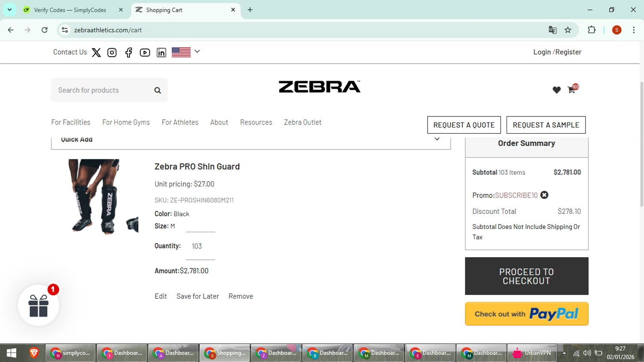The image size is (644, 362).
Task: Click the Discount Total $278.10 value
Action: click(569, 211)
